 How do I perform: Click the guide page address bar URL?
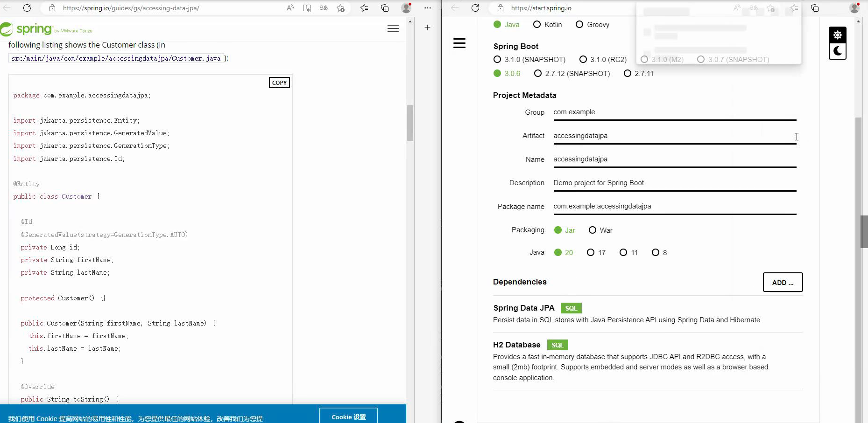(x=131, y=8)
